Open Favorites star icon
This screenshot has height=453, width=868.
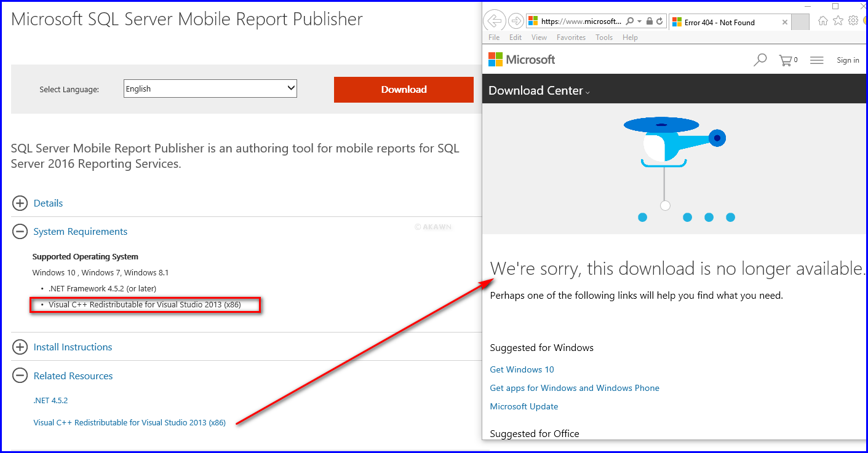click(x=838, y=21)
